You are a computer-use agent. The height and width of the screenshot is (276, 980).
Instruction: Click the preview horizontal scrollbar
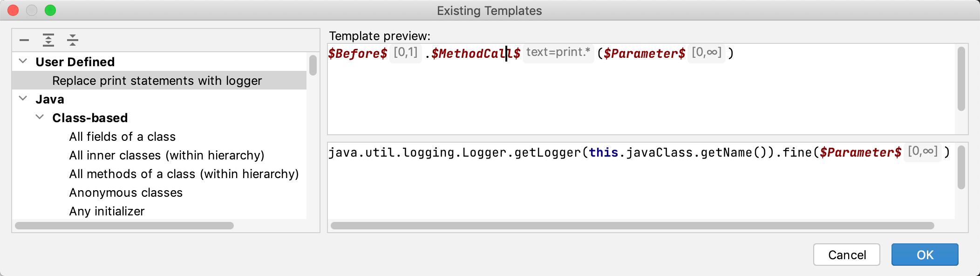coord(633,226)
